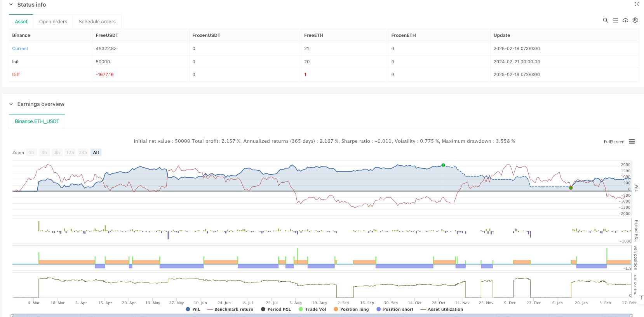Viewport: 644px width, 317px height.
Task: Select the 24h zoom button
Action: tap(83, 152)
